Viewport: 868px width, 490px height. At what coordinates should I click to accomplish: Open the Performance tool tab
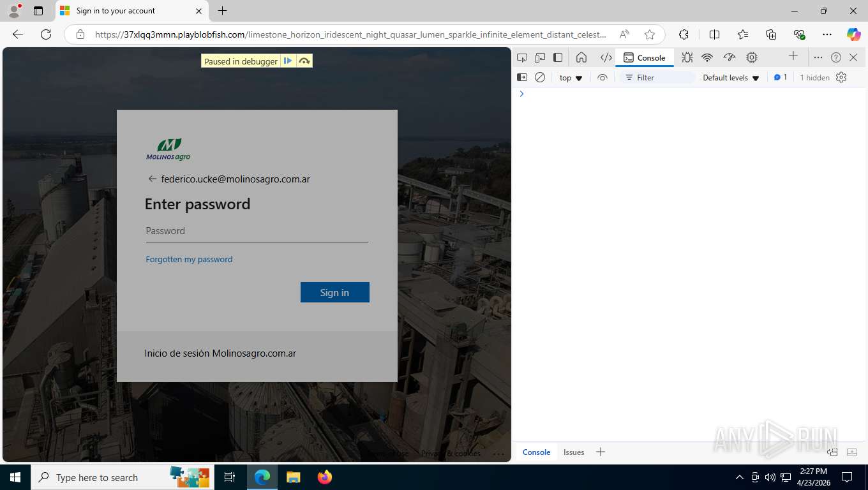pyautogui.click(x=730, y=57)
